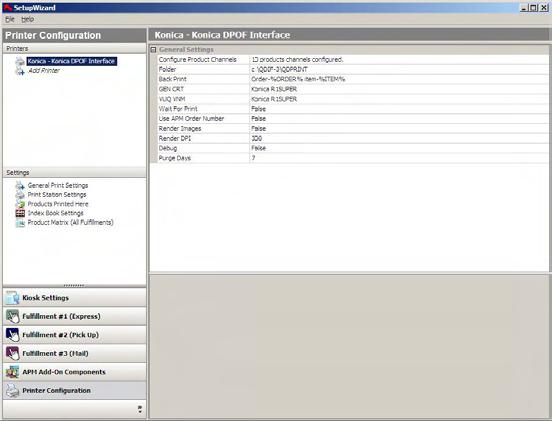Open Product Matrix (All Fulfilments) icon
This screenshot has height=421, width=552.
[x=20, y=223]
